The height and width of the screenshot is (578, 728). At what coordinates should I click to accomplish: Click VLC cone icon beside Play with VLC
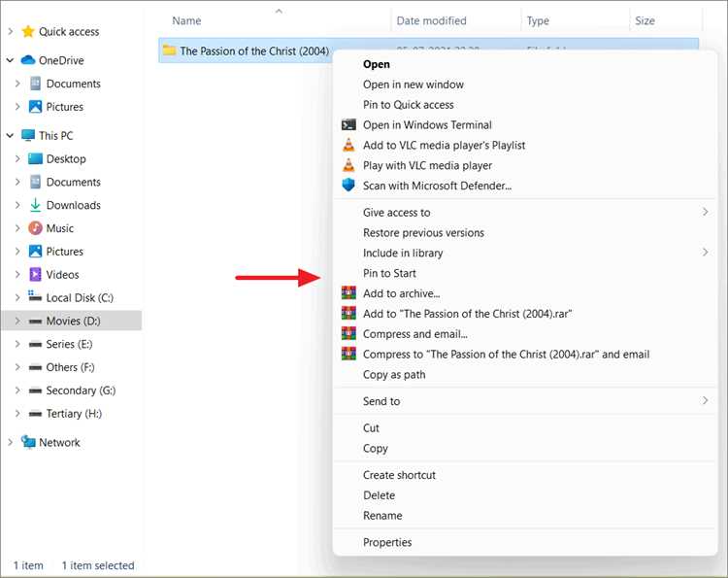click(348, 165)
